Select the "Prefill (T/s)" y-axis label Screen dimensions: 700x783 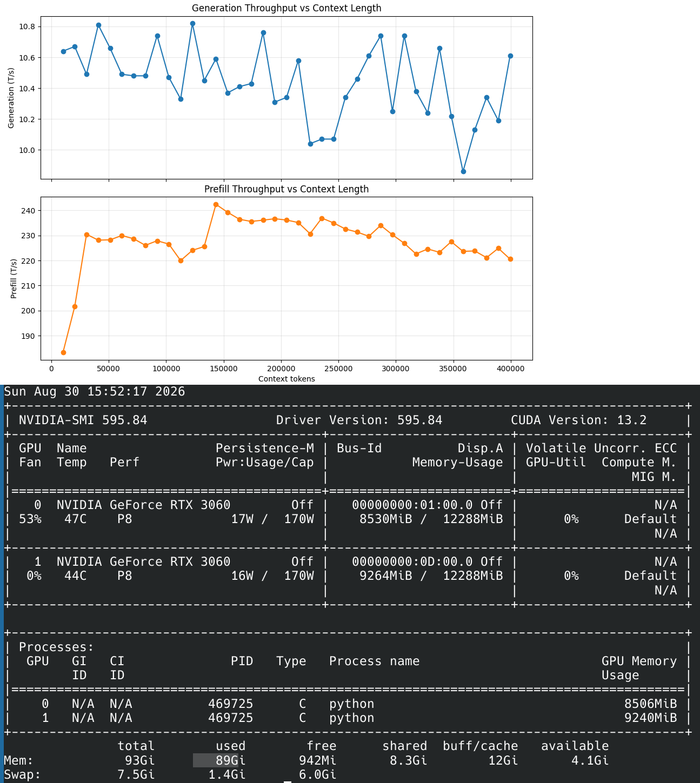point(14,279)
